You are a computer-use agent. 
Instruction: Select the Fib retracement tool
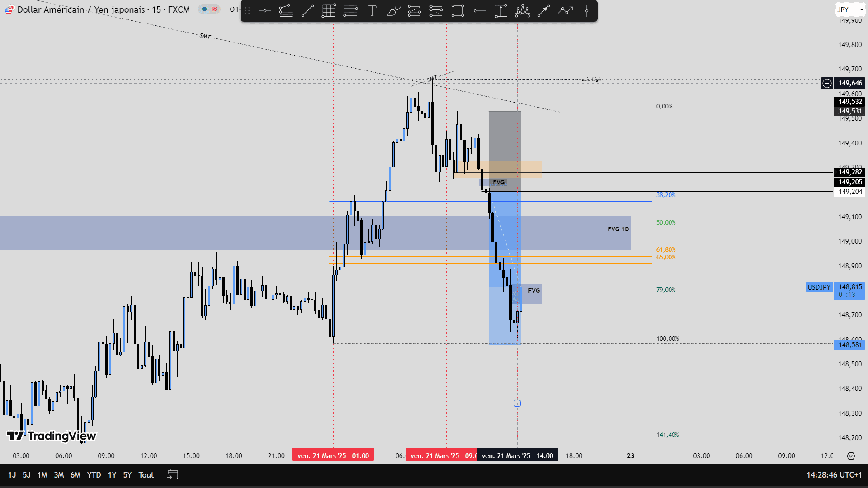(x=350, y=11)
